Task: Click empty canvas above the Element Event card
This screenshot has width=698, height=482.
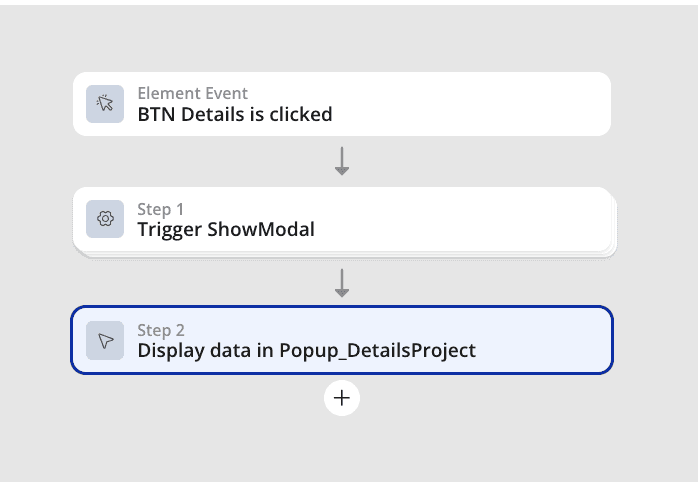Action: [x=342, y=40]
